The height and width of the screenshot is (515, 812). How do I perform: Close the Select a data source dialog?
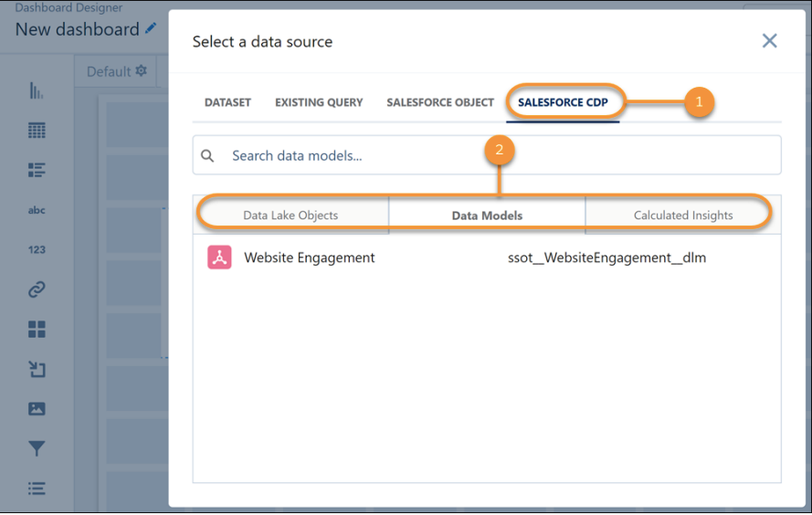point(770,41)
